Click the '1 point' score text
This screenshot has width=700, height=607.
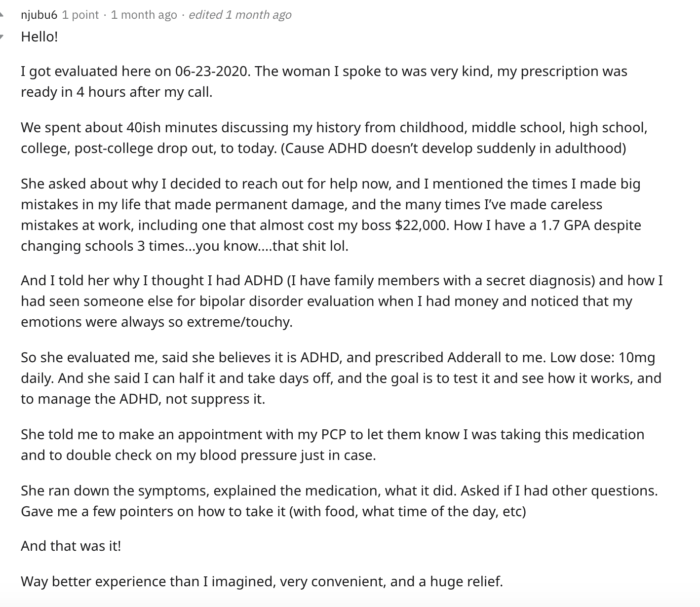point(80,15)
